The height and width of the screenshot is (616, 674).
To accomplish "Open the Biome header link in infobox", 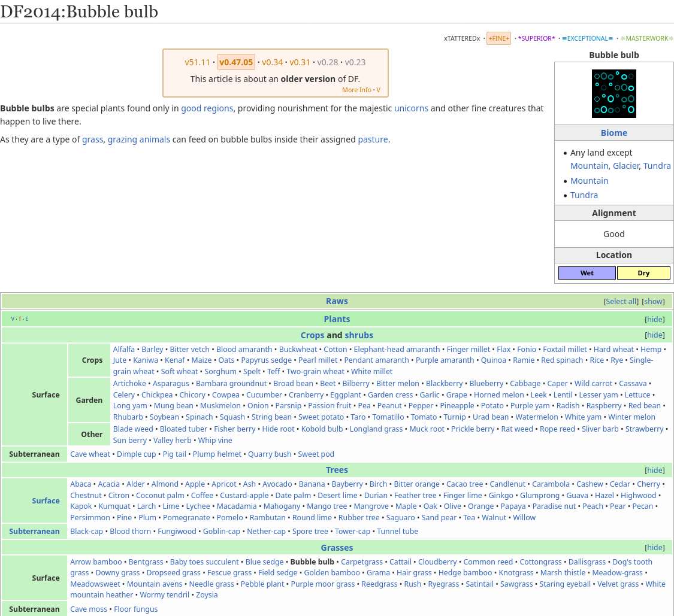I will [x=614, y=133].
